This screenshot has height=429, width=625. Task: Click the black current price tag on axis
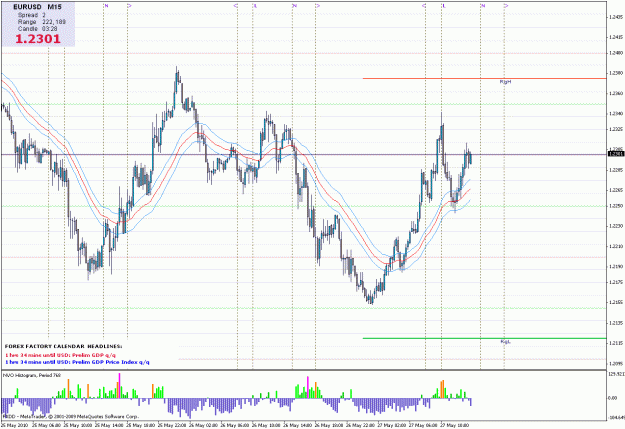tap(616, 154)
